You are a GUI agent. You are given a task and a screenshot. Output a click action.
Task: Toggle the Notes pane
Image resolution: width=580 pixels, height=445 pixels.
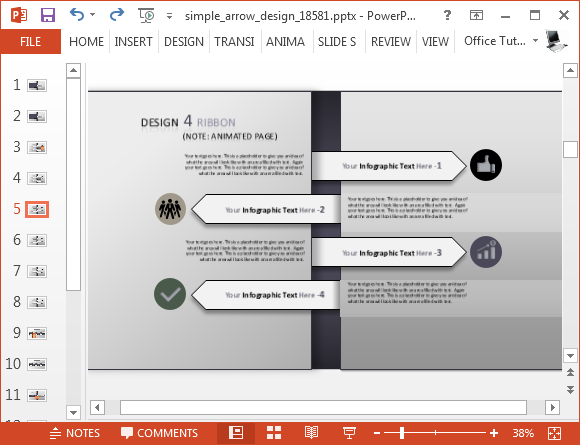point(75,433)
